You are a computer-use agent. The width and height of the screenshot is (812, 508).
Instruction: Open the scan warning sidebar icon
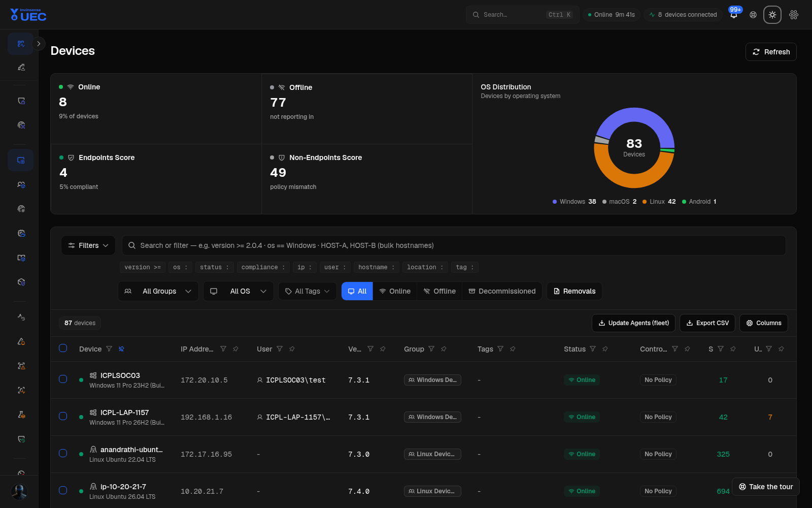coord(21,366)
